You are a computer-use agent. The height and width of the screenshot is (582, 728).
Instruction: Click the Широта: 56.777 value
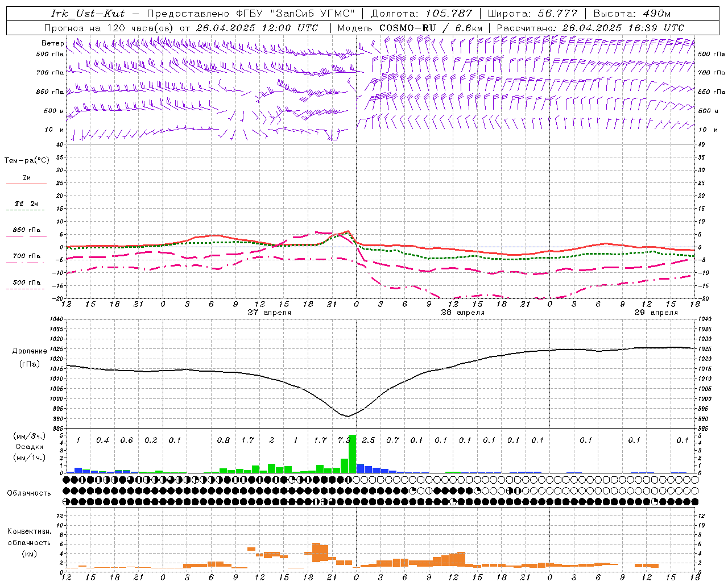pos(532,14)
